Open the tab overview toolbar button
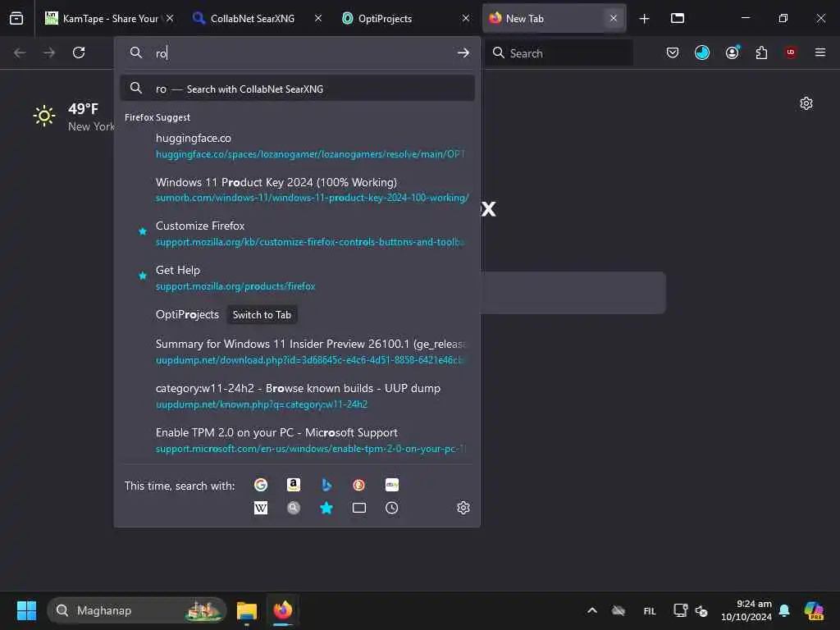840x630 pixels. point(678,18)
